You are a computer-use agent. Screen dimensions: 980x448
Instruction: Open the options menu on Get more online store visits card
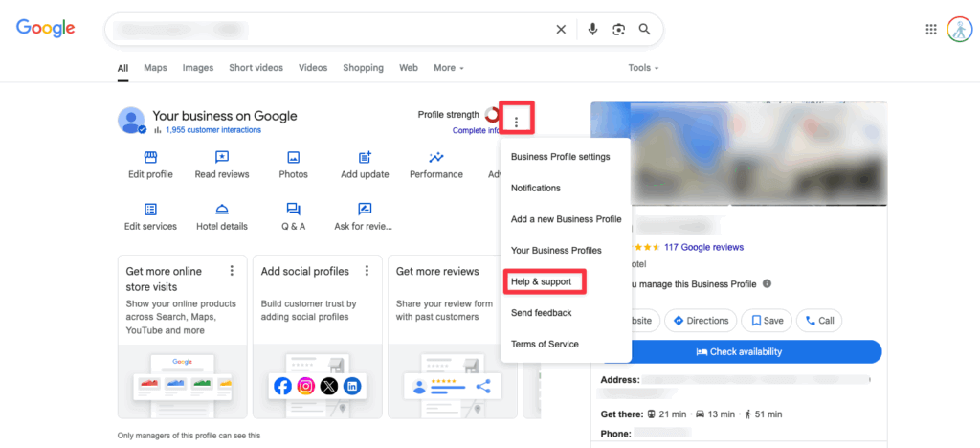click(232, 271)
